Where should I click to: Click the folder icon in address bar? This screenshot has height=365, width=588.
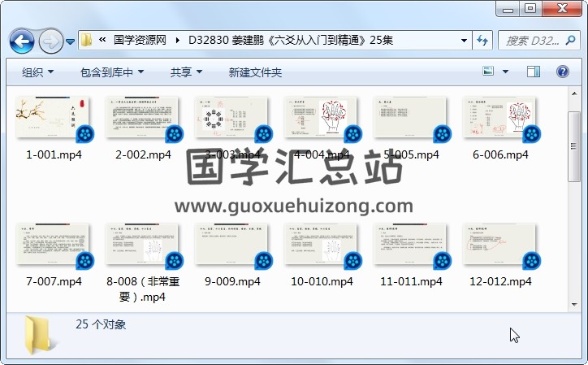pos(87,40)
